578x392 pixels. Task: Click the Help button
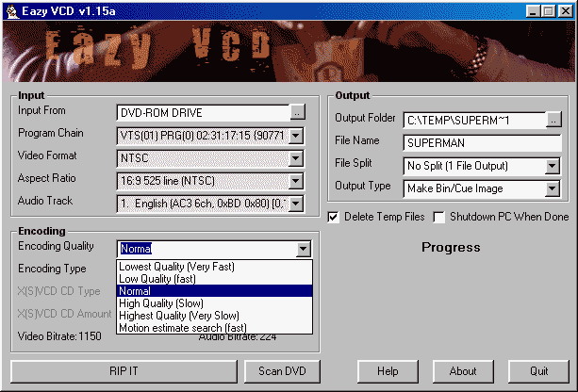coord(388,371)
